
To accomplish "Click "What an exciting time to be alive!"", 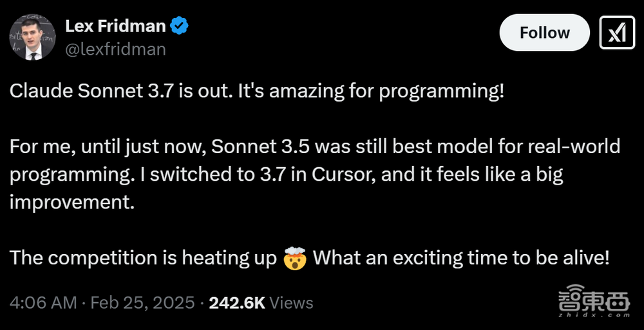I will pyautogui.click(x=460, y=259).
